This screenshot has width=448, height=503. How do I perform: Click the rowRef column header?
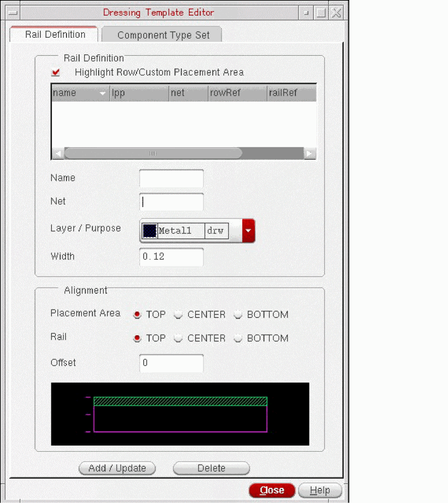point(238,93)
